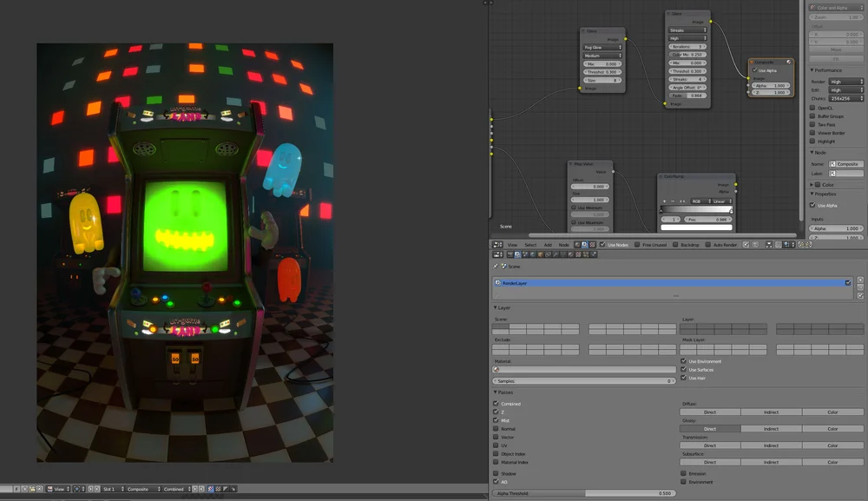The height and width of the screenshot is (501, 868).
Task: Toggle RenderLayer enabled checkbox in list
Action: 847,283
